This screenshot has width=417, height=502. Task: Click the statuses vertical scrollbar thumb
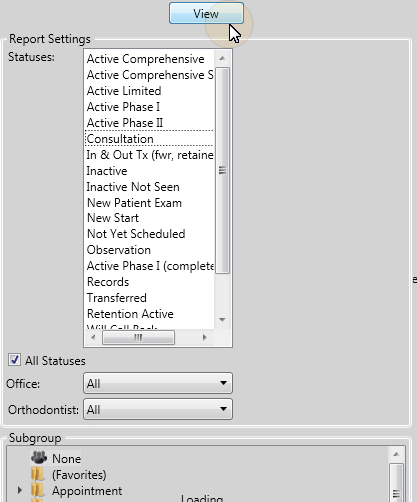[222, 170]
